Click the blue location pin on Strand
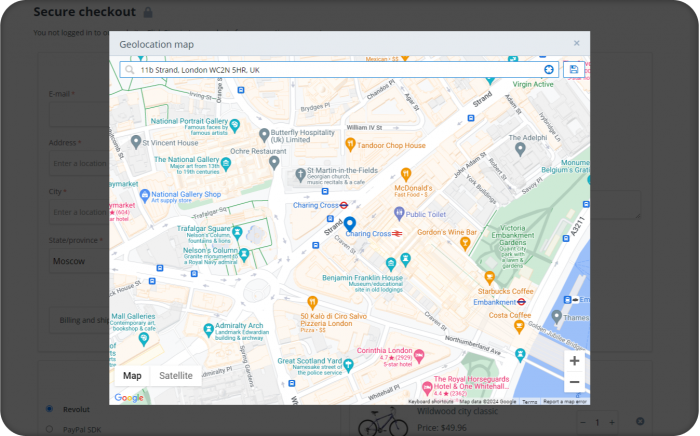The height and width of the screenshot is (436, 700). (x=350, y=224)
